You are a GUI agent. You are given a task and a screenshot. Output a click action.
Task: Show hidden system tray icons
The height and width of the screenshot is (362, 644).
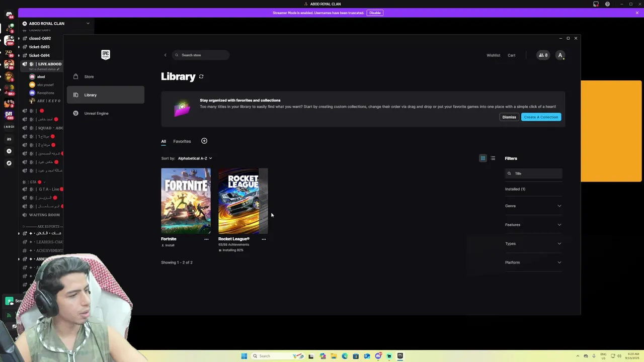[578, 356]
